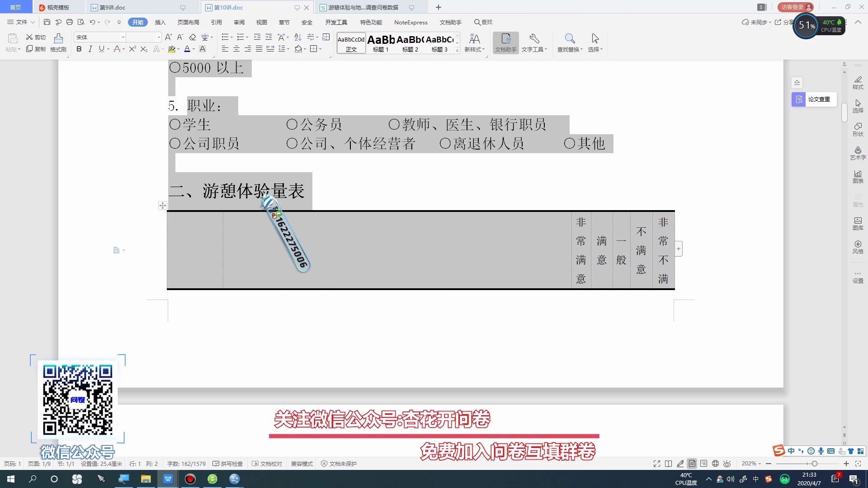The image size is (868, 488).
Task: Click the Sort icon (A-Z)
Action: pyautogui.click(x=297, y=37)
